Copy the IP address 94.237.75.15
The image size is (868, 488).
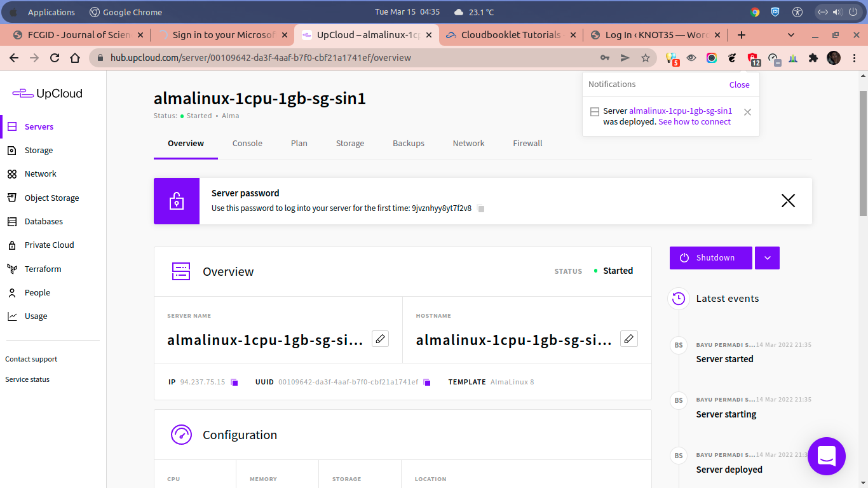(234, 382)
